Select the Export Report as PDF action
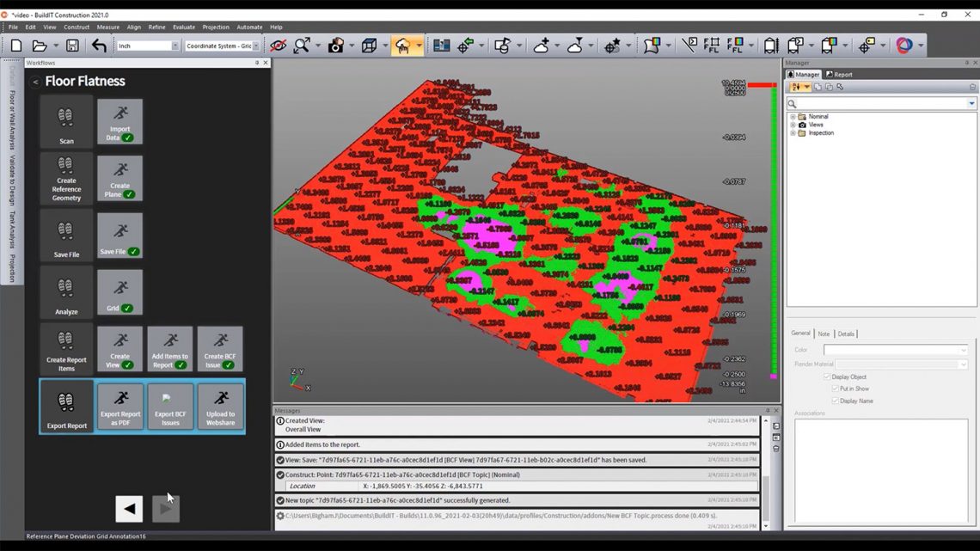The image size is (980, 551). [x=119, y=406]
